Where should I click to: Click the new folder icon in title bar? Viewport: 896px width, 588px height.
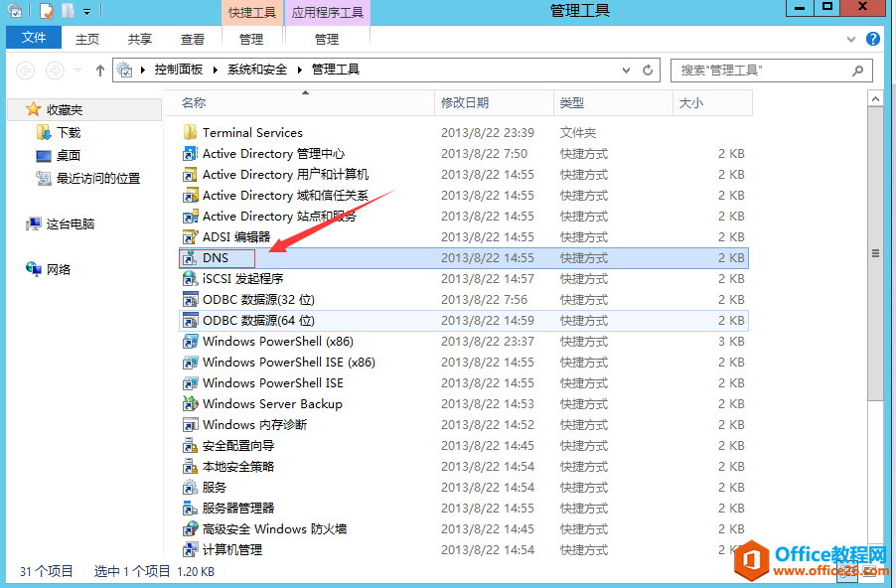coord(68,11)
